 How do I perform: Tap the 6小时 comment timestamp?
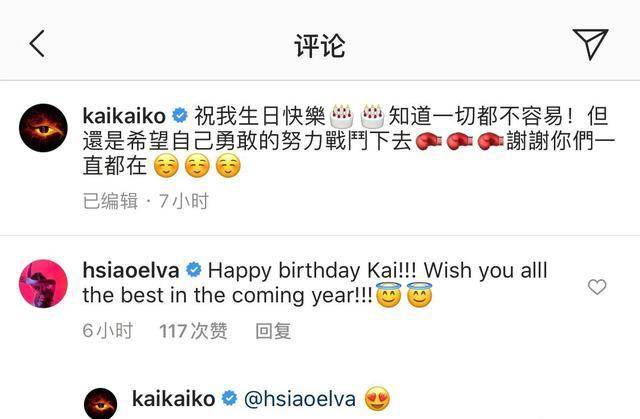pyautogui.click(x=107, y=331)
